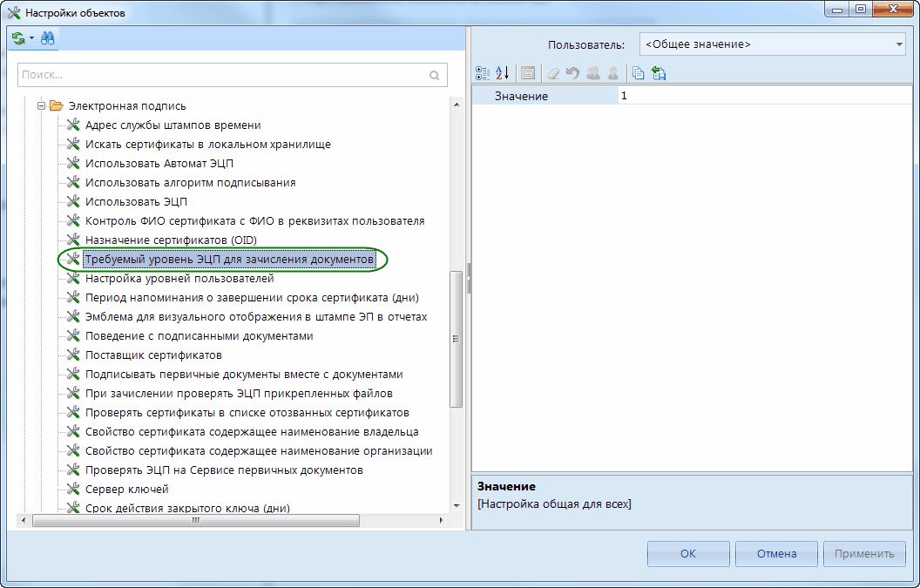This screenshot has height=588, width=920.
Task: Collapse the Электронная подпись folder
Action: (x=41, y=106)
